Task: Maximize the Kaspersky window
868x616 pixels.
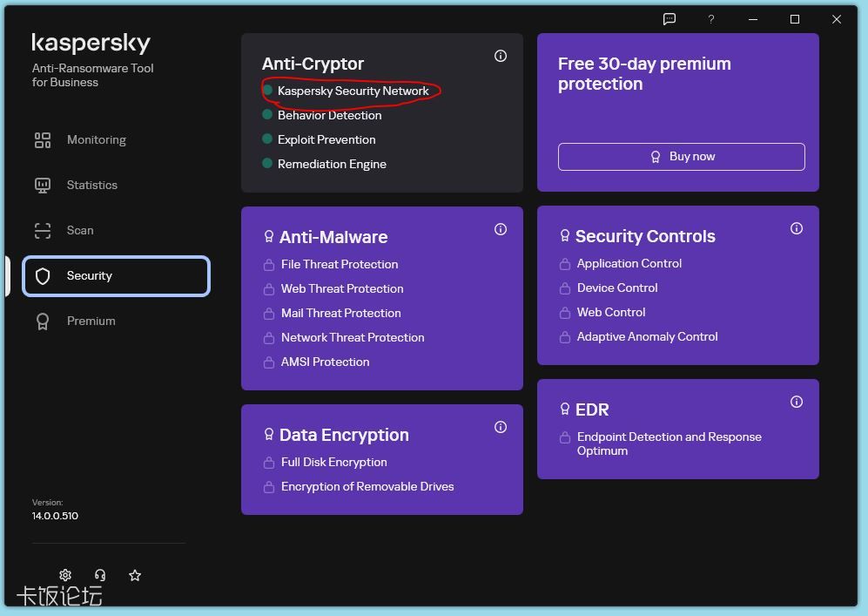Action: point(795,19)
